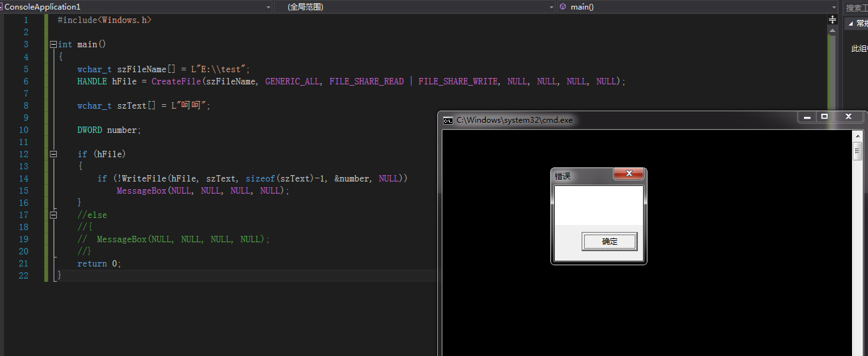
Task: Collapse the 常规 toolbox group
Action: click(x=849, y=23)
